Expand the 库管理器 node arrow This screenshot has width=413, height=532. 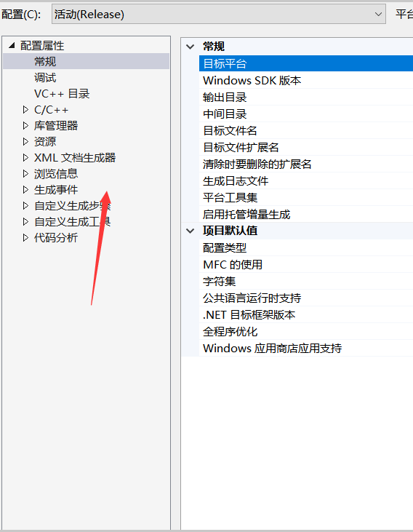25,125
